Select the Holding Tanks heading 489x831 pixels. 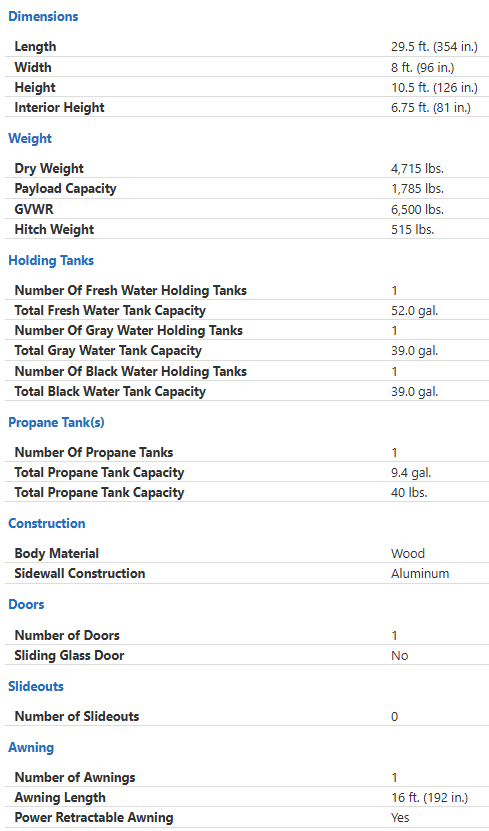[x=51, y=260]
